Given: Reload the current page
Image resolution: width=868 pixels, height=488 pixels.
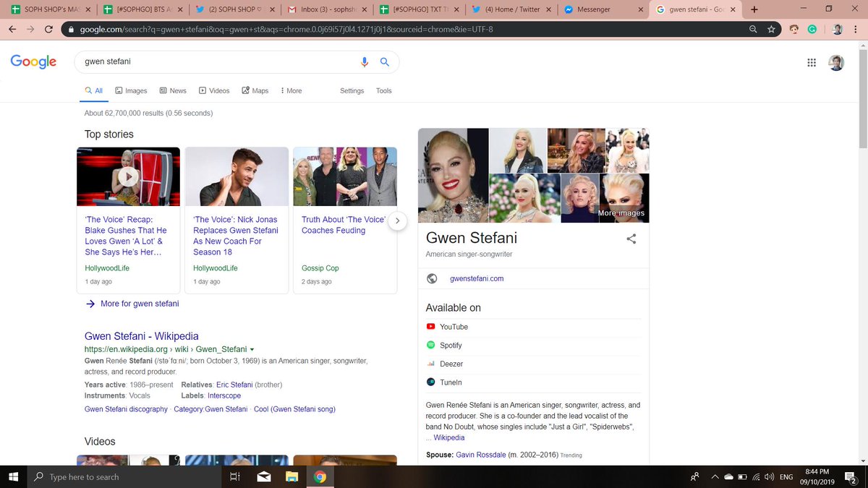Looking at the screenshot, I should 48,30.
